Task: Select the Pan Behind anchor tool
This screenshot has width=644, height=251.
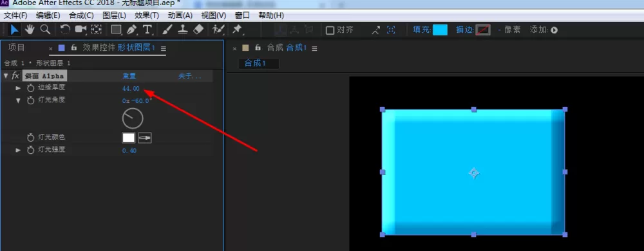Action: click(x=97, y=30)
